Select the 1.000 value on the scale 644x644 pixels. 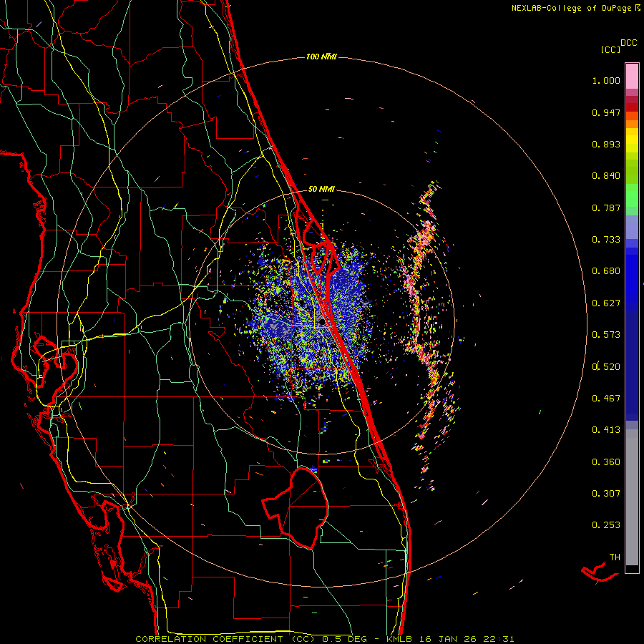coord(606,80)
